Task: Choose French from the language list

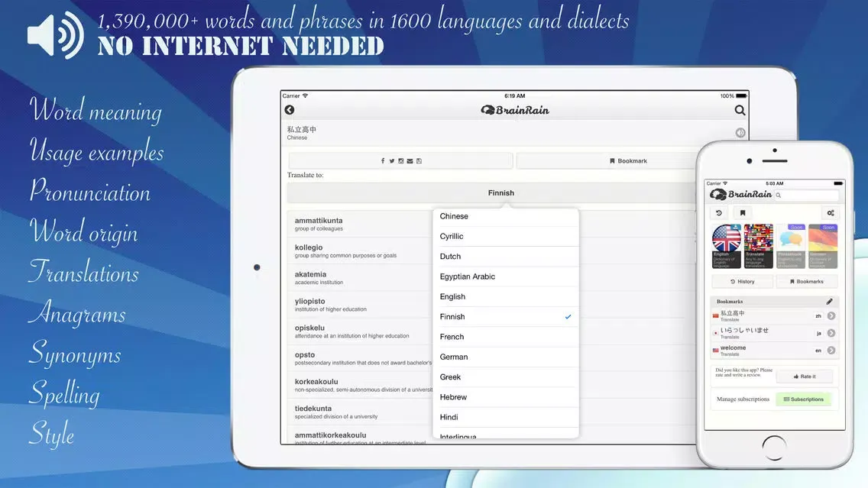Action: point(505,337)
